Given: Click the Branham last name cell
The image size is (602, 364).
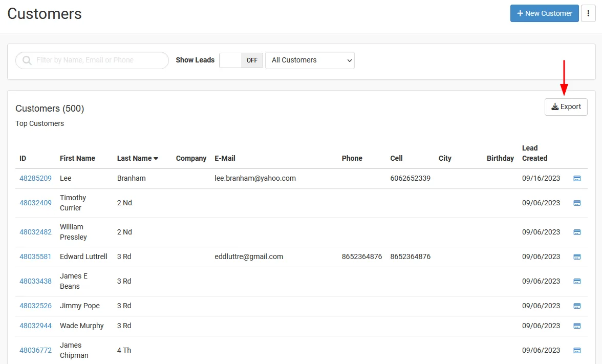Looking at the screenshot, I should tap(131, 178).
